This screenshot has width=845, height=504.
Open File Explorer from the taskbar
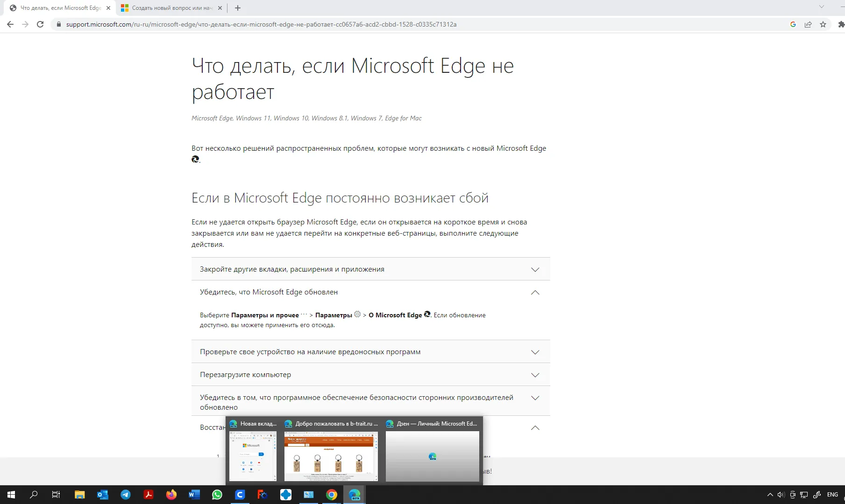pos(79,495)
